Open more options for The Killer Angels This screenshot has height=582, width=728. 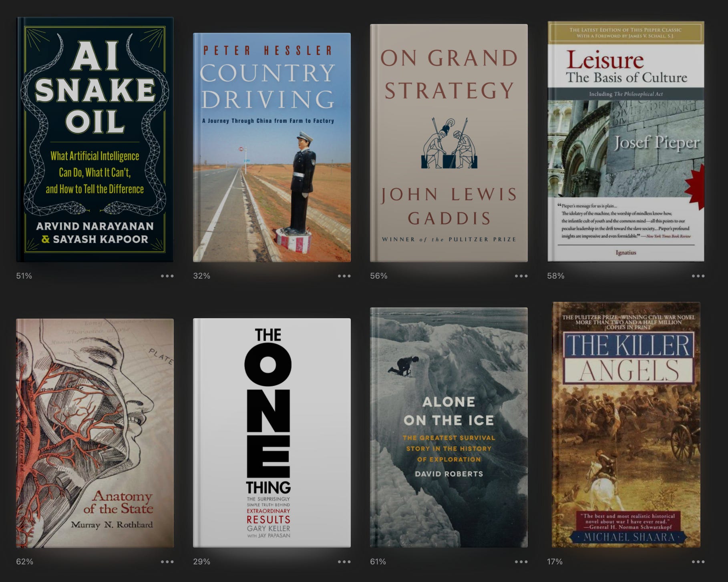point(698,562)
